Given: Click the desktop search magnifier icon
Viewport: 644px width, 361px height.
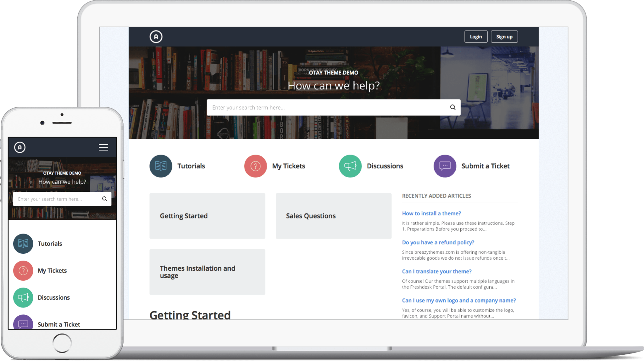Looking at the screenshot, I should click(x=452, y=107).
